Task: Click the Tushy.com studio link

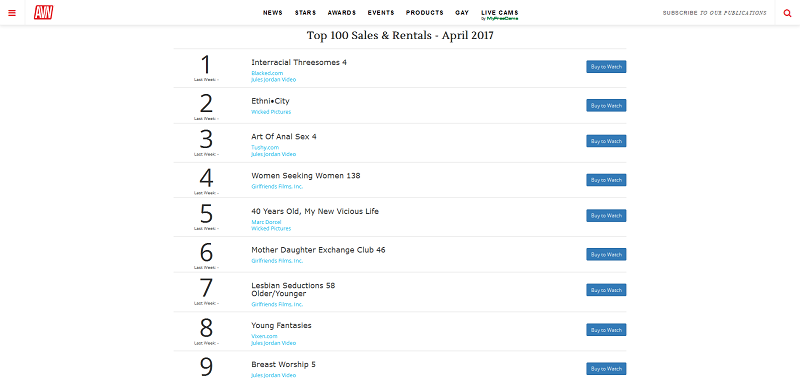Action: pos(265,148)
